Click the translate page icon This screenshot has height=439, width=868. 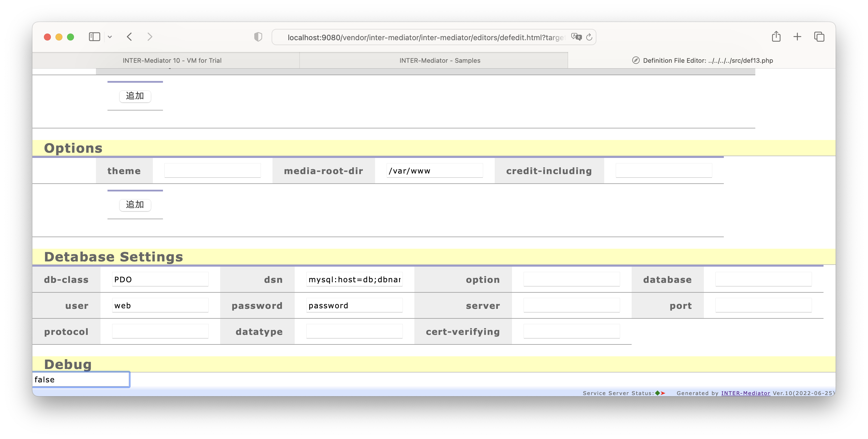576,37
